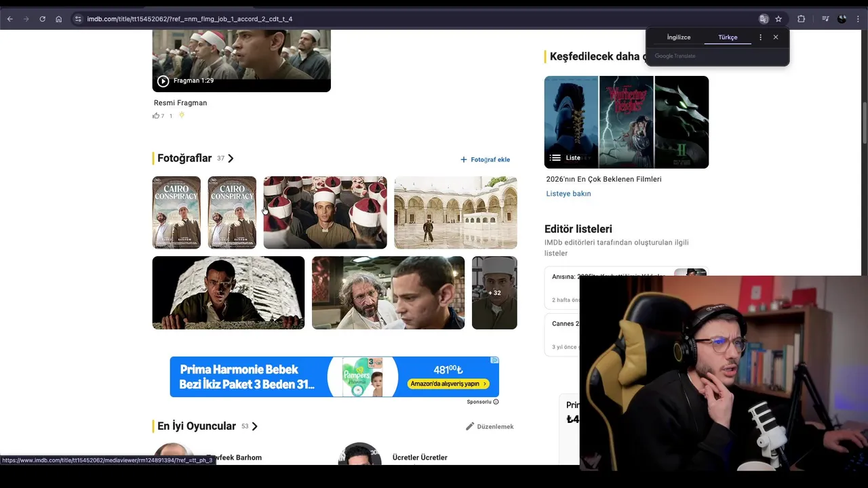Open the +32 more photos thumbnail
Screen dimensions: 868x488
point(494,293)
